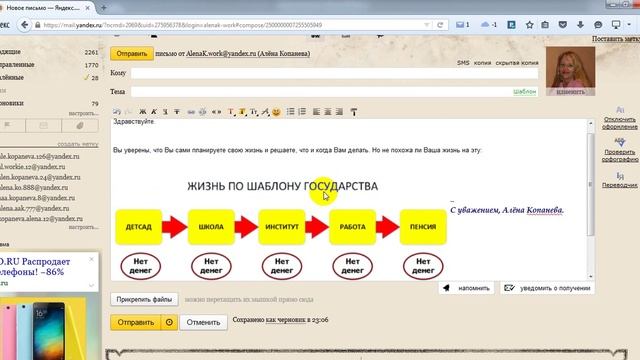This screenshot has width=640, height=360.
Task: Align text to the left
Action: 316,111
